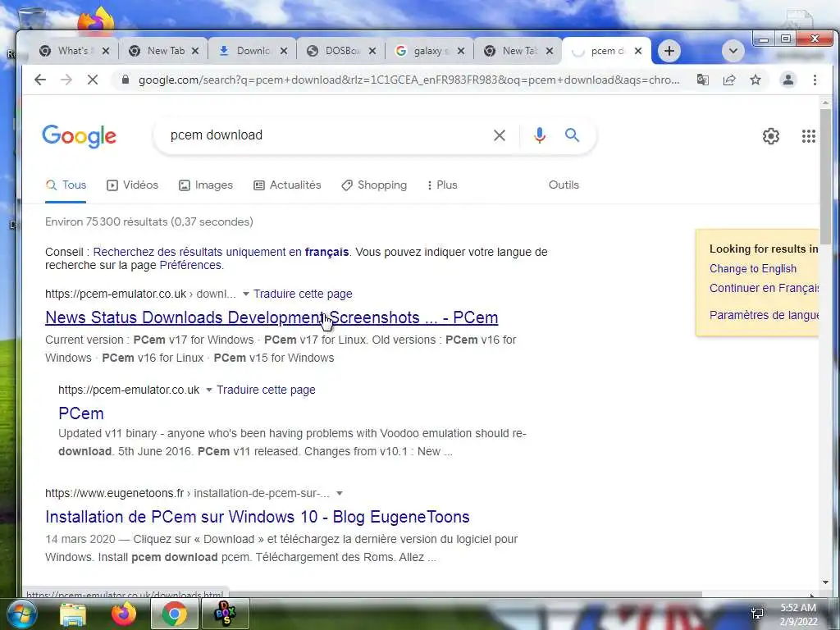Open the tab search chevron
This screenshot has width=840, height=630.
coord(733,51)
